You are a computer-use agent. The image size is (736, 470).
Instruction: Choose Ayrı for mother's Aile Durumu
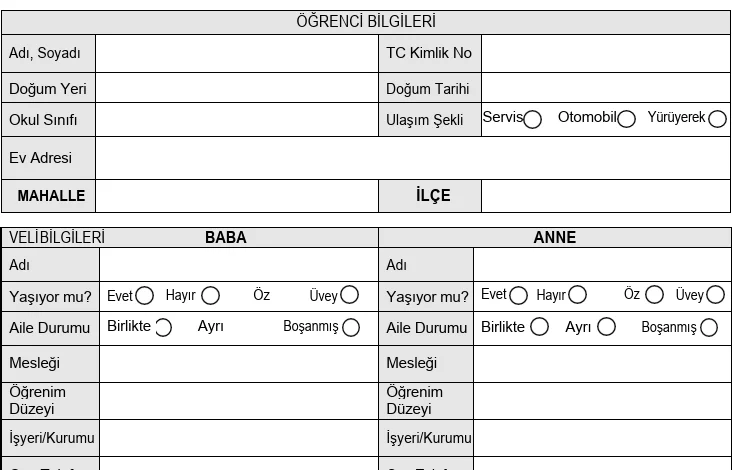605,327
